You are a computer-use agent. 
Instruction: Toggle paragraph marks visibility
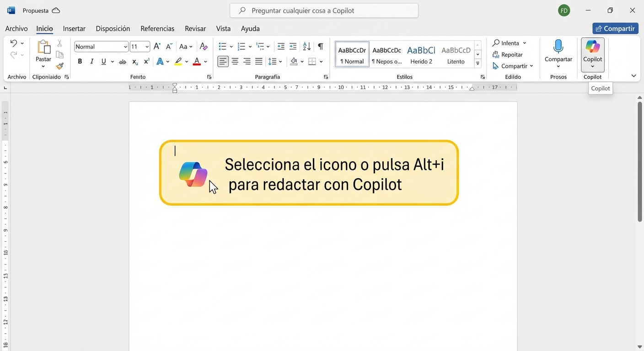(320, 46)
